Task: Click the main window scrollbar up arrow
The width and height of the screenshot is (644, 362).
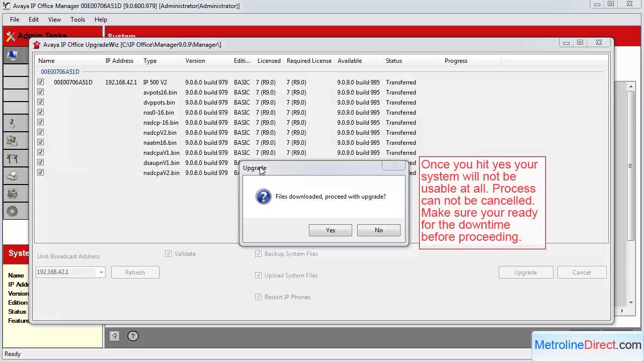Action: click(631, 86)
